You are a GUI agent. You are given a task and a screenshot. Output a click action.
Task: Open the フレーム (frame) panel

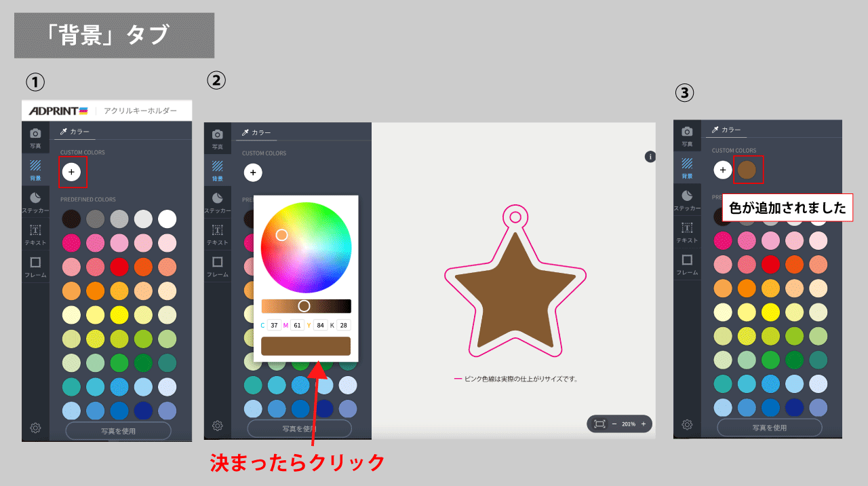[x=35, y=266]
